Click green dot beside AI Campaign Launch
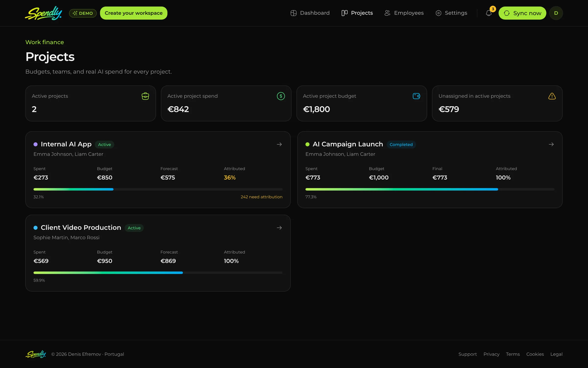 tap(307, 144)
